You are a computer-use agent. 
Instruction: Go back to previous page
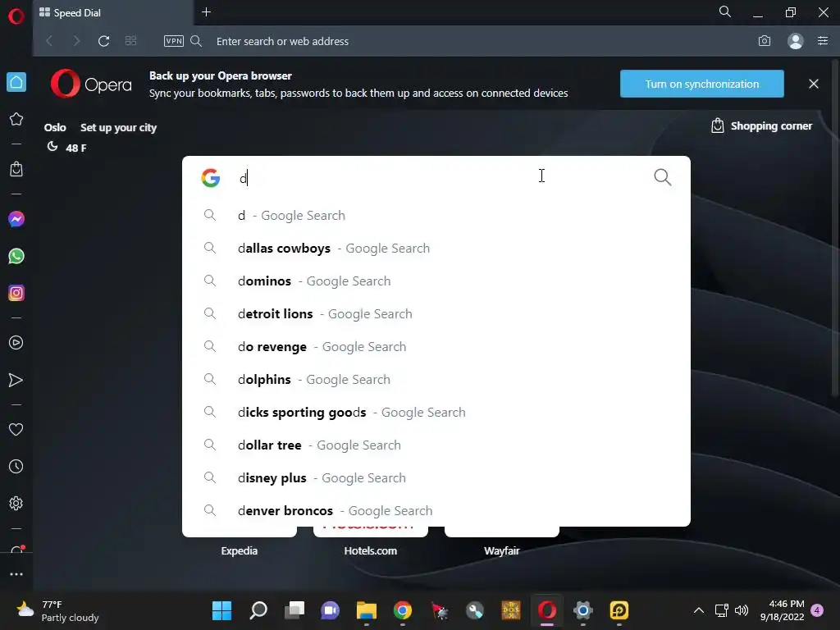point(49,41)
